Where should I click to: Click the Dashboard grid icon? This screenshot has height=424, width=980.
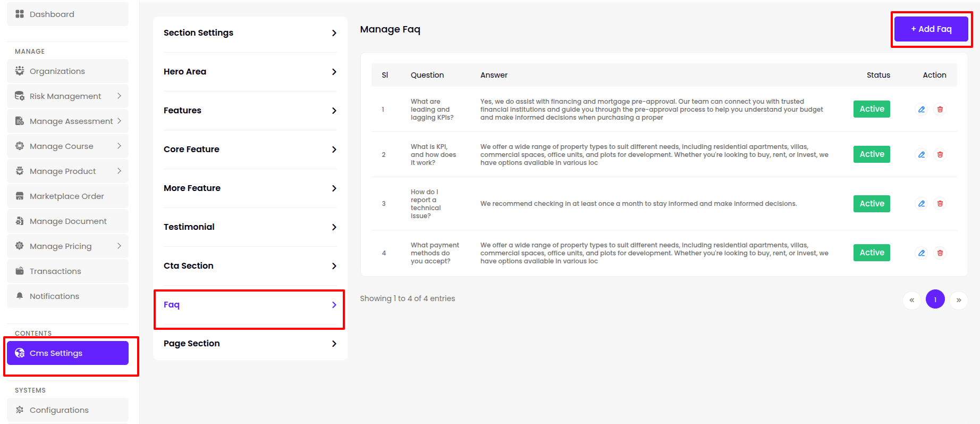(x=20, y=14)
